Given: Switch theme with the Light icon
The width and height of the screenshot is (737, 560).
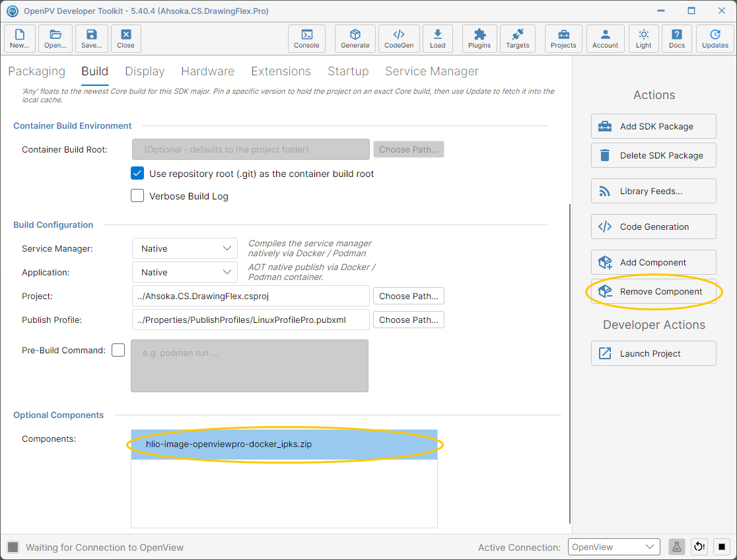Looking at the screenshot, I should pyautogui.click(x=643, y=38).
